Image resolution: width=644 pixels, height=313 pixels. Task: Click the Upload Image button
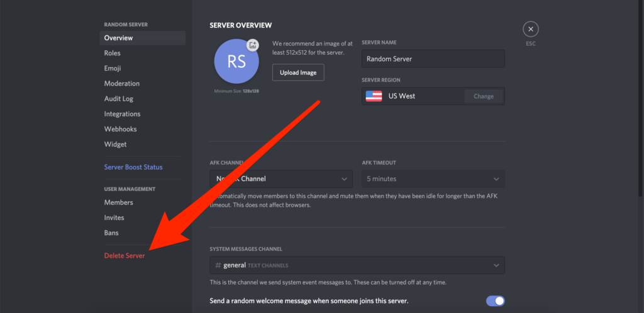pyautogui.click(x=298, y=72)
